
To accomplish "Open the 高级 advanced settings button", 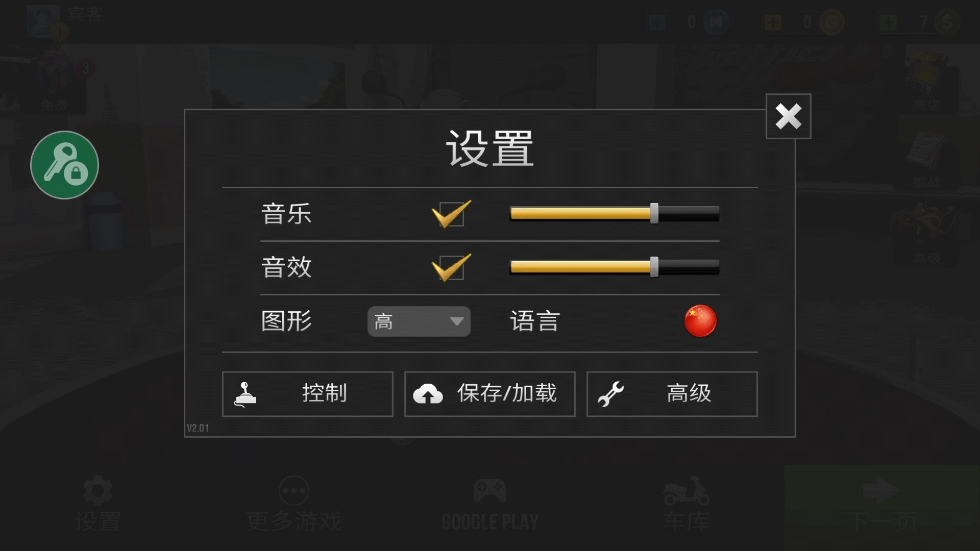I will pos(672,394).
